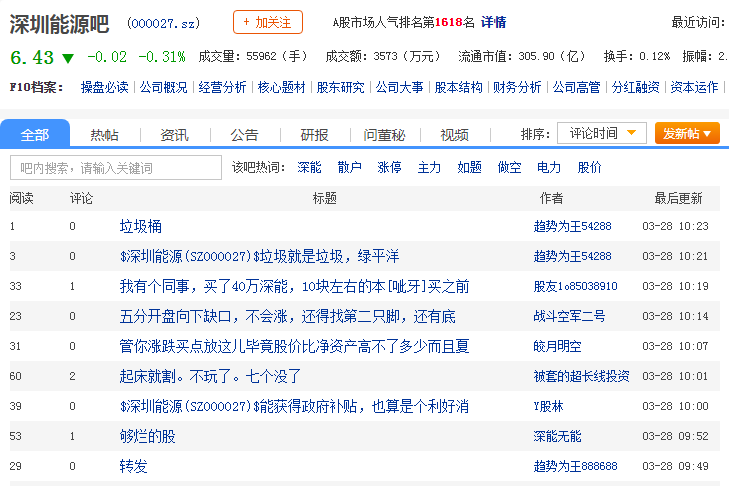Open the 股本结构 link
Viewport: 729px width, 486px height.
(458, 87)
